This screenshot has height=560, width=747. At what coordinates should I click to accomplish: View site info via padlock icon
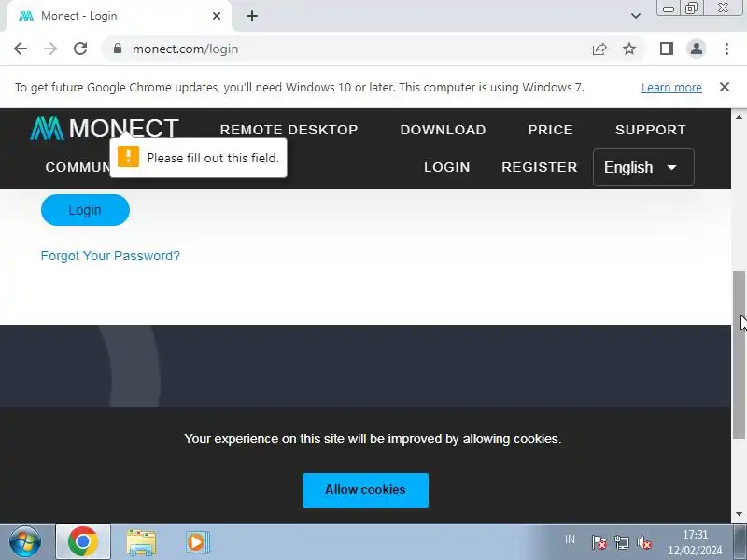118,49
